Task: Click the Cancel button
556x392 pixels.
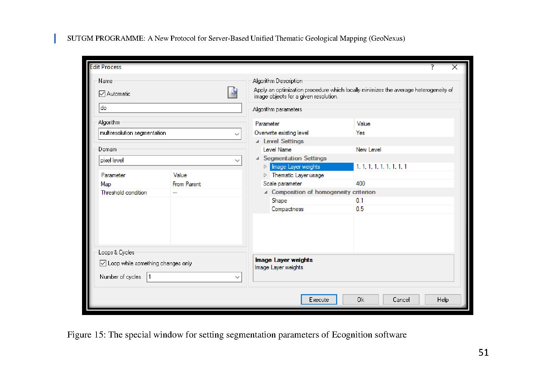Action: [401, 300]
